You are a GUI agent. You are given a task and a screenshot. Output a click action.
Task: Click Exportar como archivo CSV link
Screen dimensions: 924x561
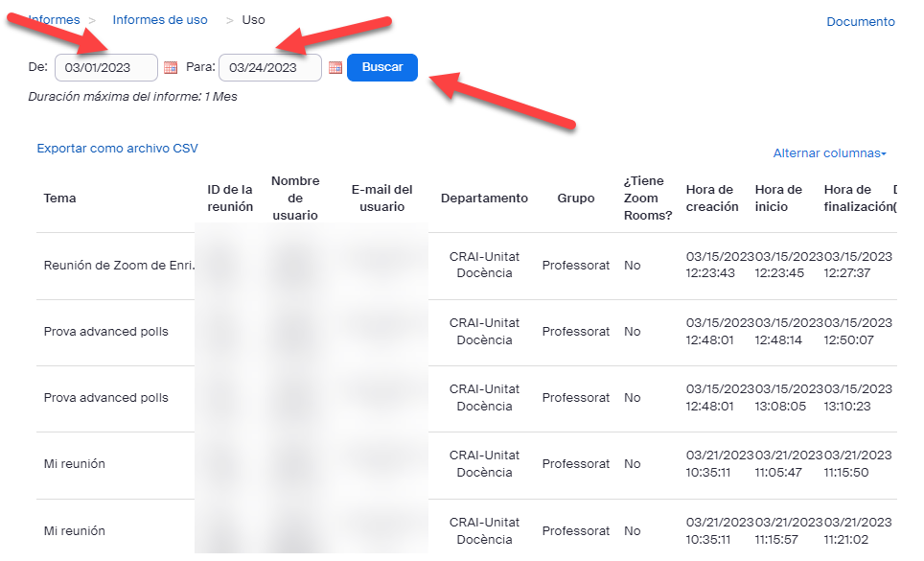117,149
